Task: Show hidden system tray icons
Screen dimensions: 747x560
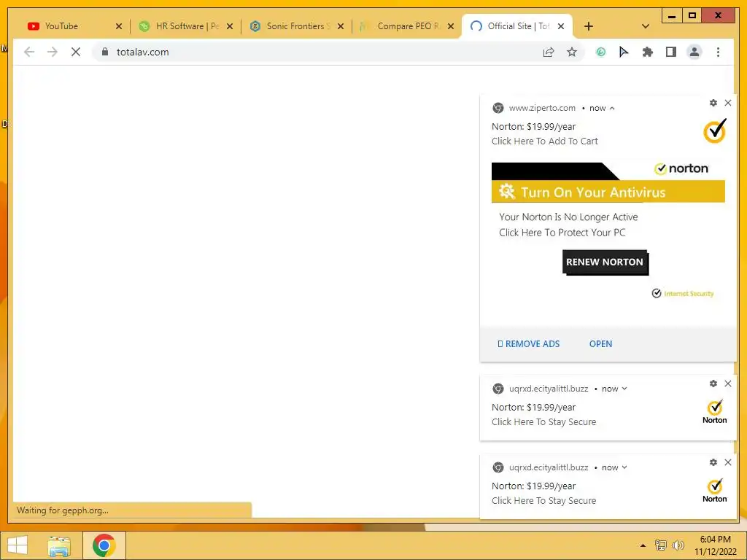Action: [643, 545]
